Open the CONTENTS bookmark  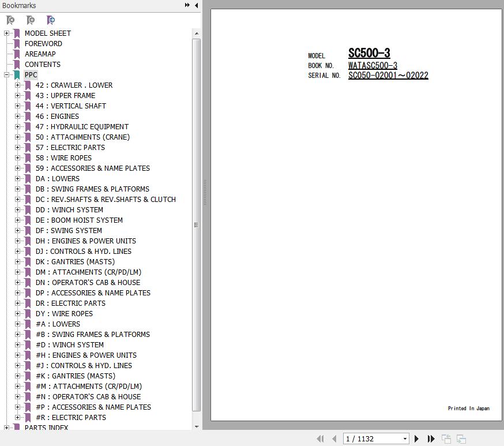(x=43, y=64)
